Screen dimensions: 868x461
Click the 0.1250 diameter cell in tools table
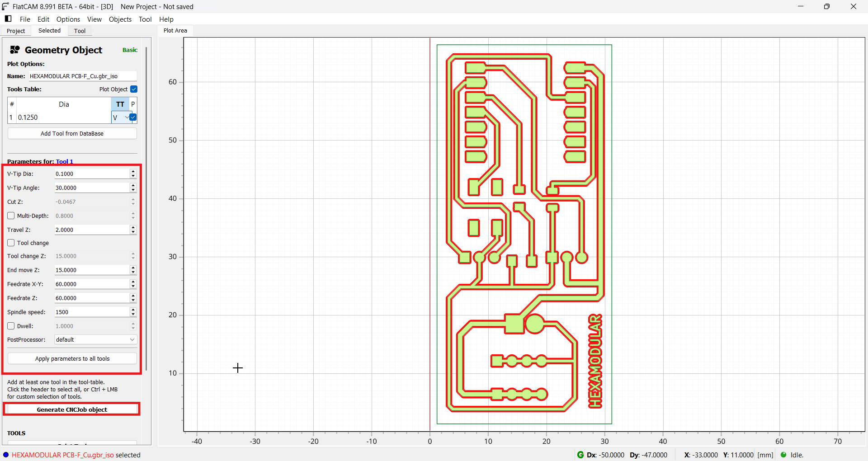click(64, 117)
